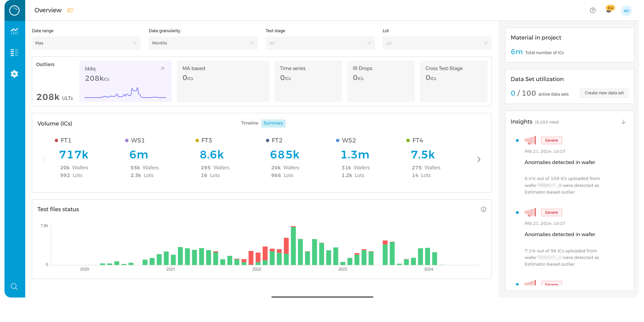Open the analytics chart sidebar icon
644x322 pixels.
point(14,31)
